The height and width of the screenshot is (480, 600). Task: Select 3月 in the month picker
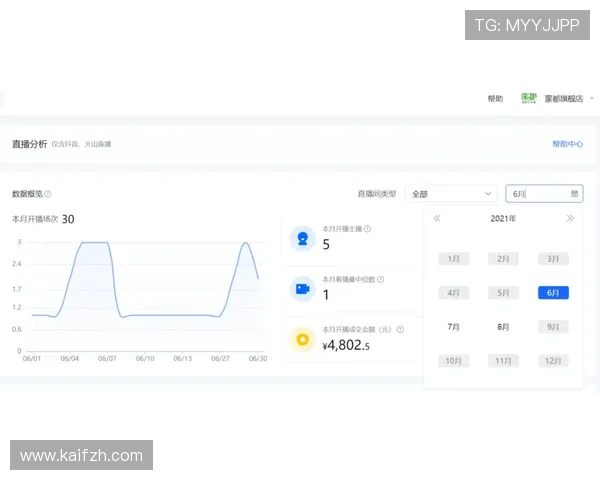click(x=553, y=259)
